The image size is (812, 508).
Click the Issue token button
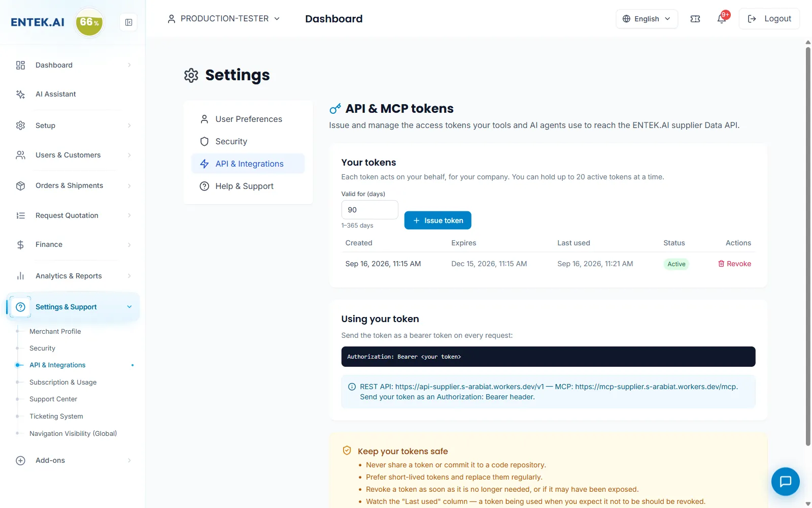pyautogui.click(x=437, y=220)
